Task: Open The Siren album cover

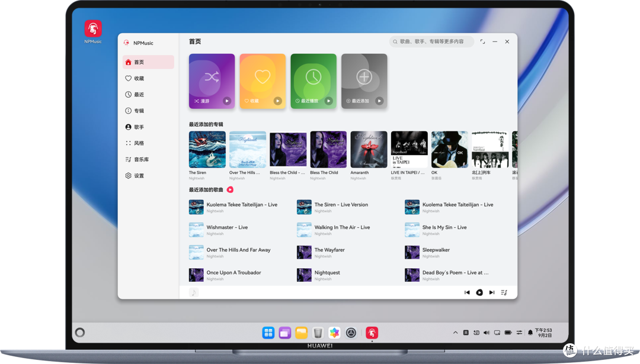Action: [x=207, y=150]
